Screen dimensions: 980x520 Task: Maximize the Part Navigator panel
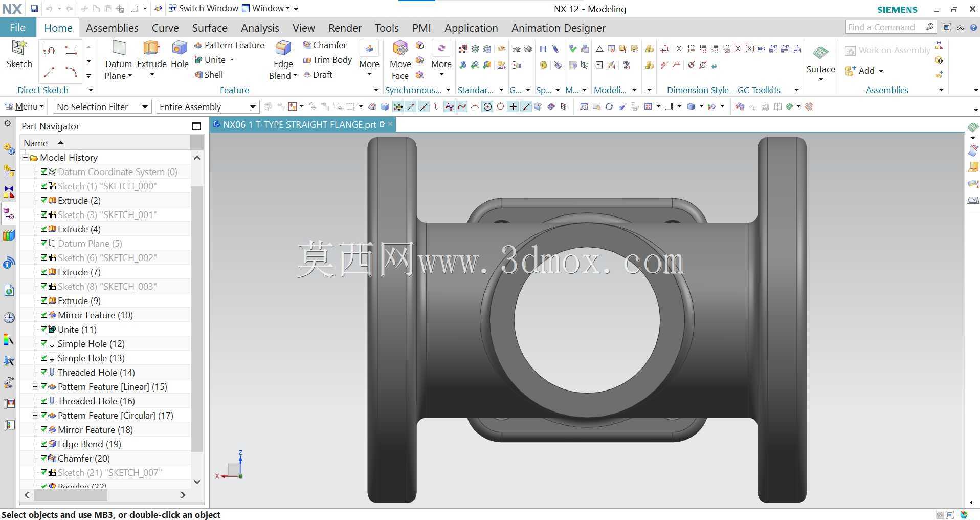coord(196,126)
